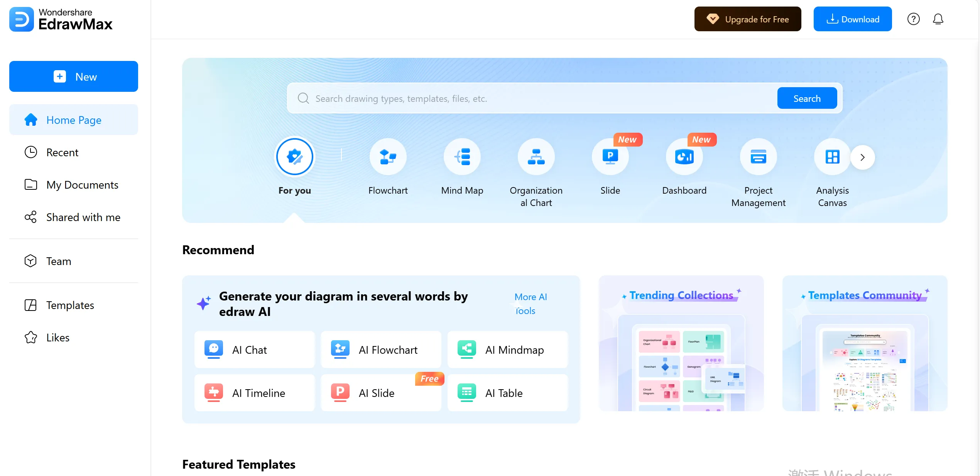Select the Mind Map diagram icon

[462, 157]
